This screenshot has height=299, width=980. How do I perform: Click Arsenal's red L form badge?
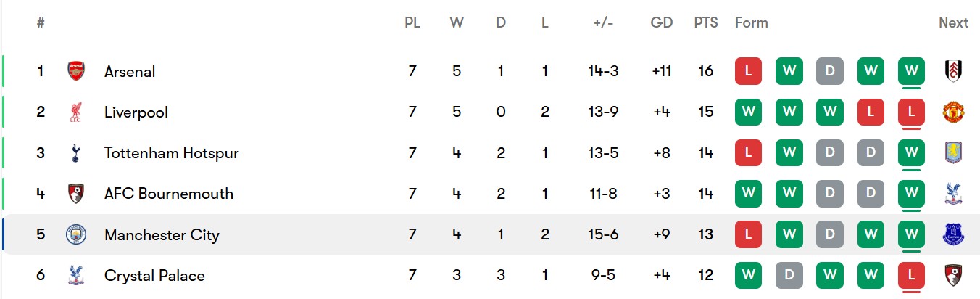click(x=748, y=71)
